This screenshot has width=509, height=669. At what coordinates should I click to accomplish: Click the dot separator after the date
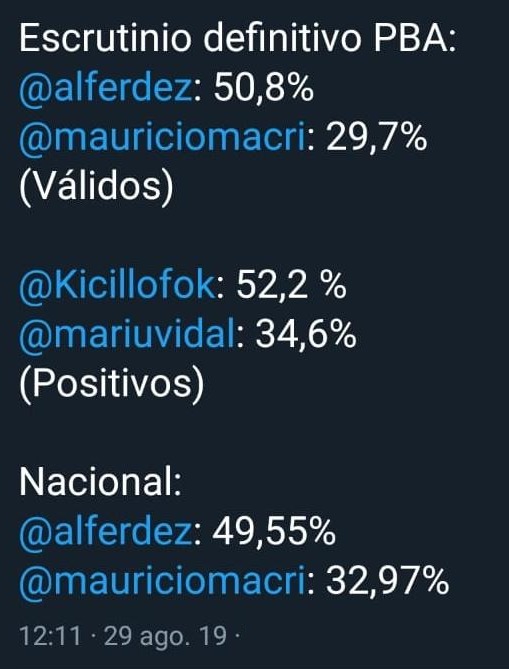coord(237,637)
